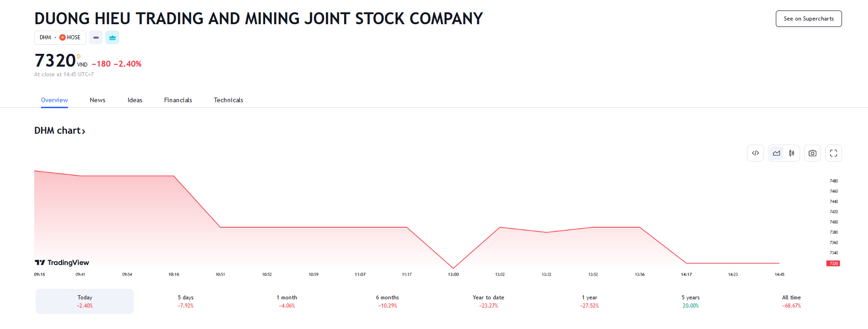The width and height of the screenshot is (868, 329).
Task: Click the red 7320 price label
Action: tap(833, 263)
